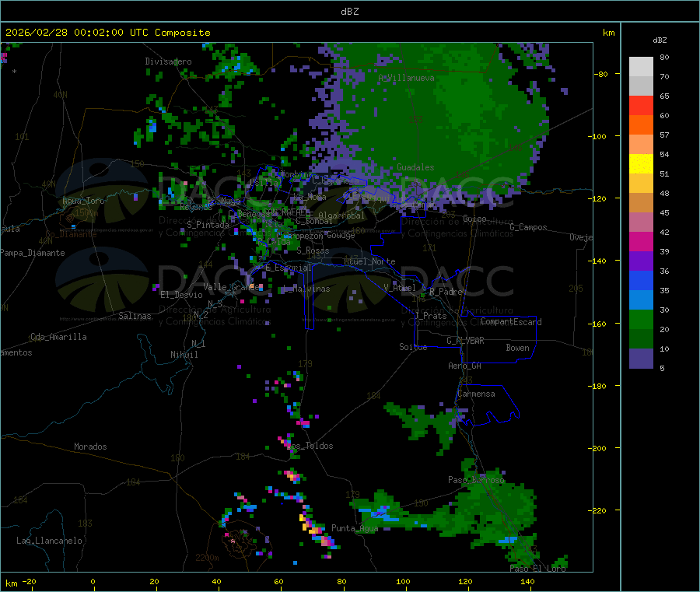
Task: Click the 'Atuel_Norte' location label
Action: click(x=369, y=261)
